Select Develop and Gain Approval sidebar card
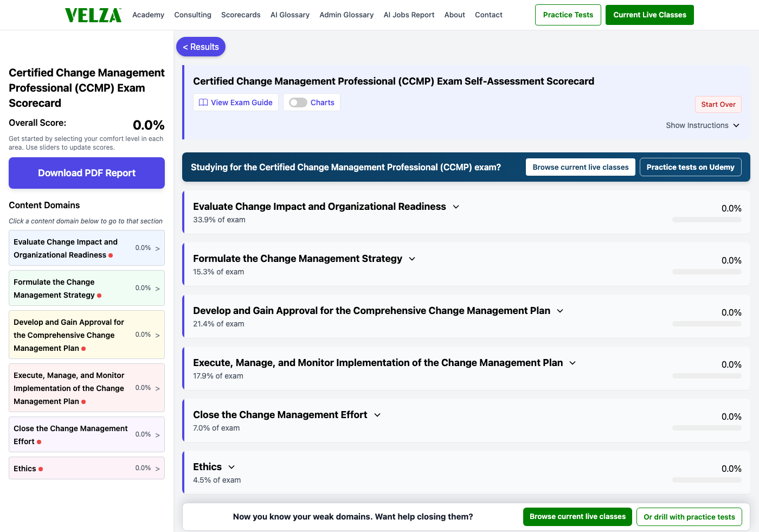The height and width of the screenshot is (532, 759). tap(87, 335)
